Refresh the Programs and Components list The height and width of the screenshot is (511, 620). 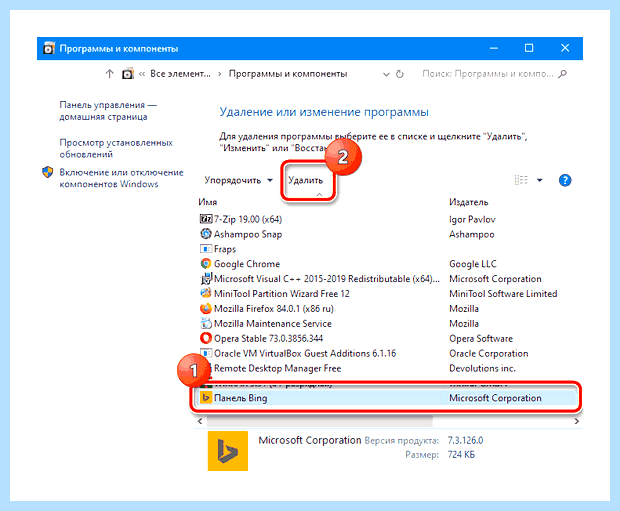[x=400, y=74]
